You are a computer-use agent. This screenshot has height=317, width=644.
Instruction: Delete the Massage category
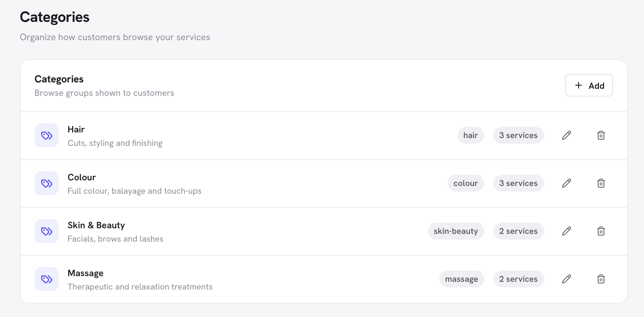pos(601,279)
